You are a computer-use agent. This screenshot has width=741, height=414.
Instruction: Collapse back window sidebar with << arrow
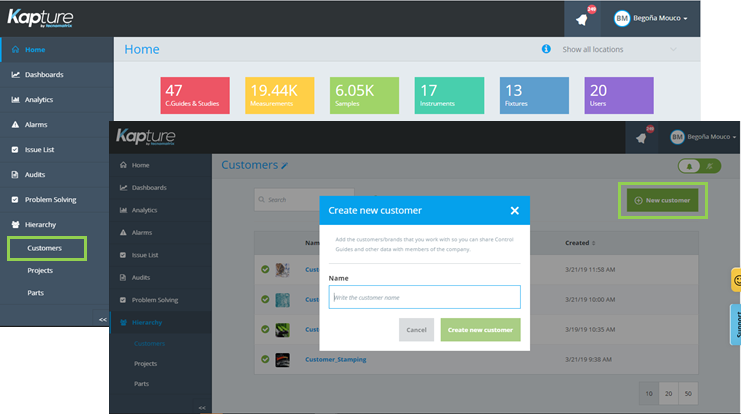pos(103,319)
